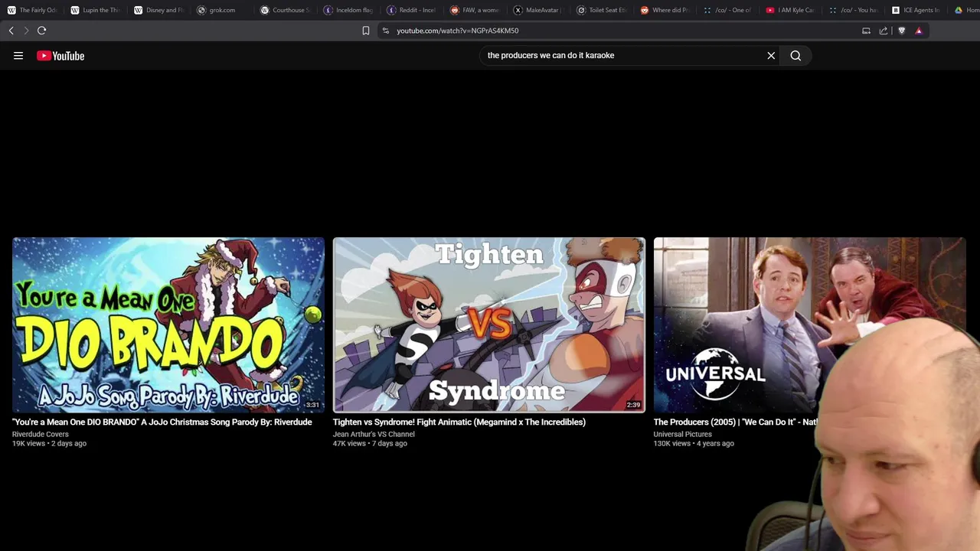Open the Brave Rewards triangle icon
This screenshot has width=980, height=551.
point(919,31)
